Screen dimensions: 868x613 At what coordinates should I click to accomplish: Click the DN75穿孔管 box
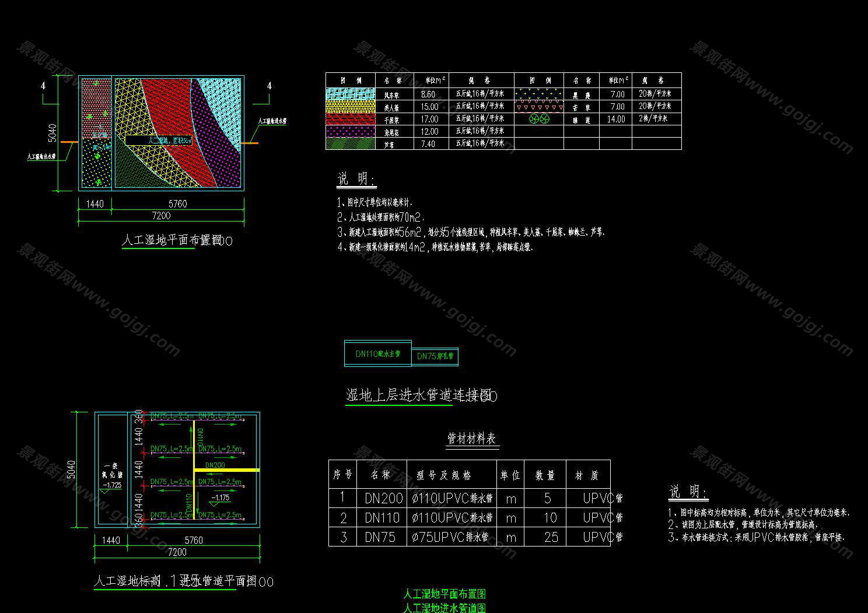(x=435, y=356)
